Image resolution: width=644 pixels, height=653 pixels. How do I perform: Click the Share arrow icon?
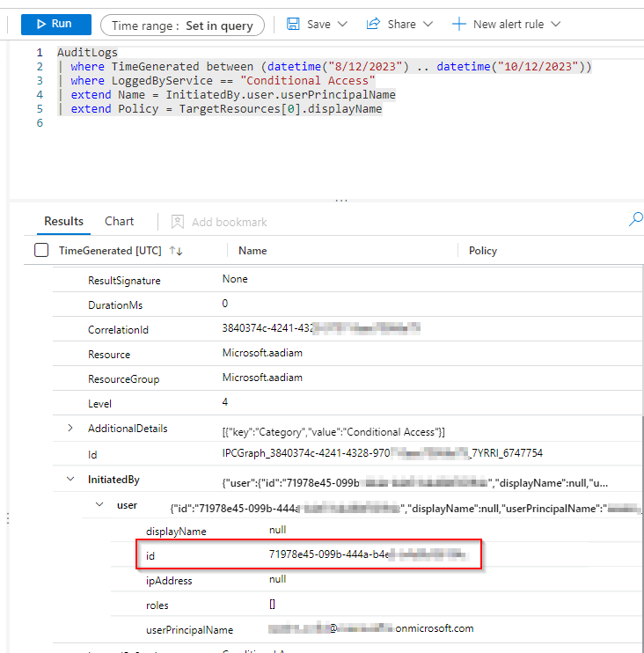(373, 24)
